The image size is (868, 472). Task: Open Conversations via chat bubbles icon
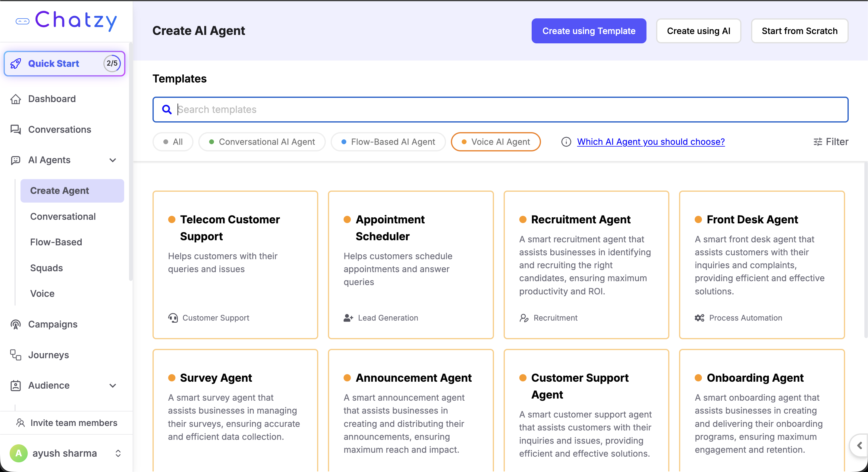[15, 130]
